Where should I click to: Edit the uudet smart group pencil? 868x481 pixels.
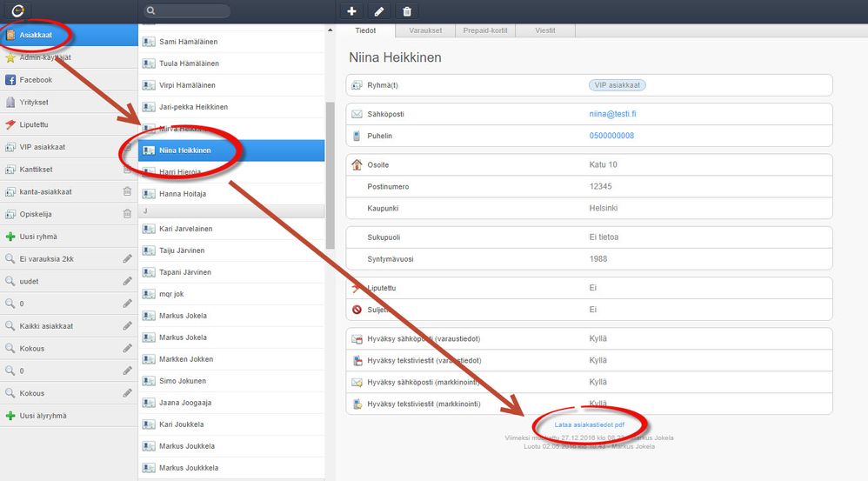[127, 281]
